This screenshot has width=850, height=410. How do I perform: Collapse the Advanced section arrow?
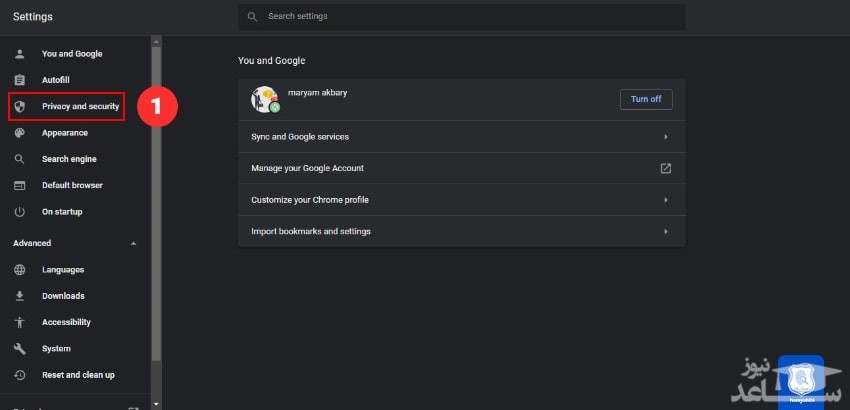(134, 243)
